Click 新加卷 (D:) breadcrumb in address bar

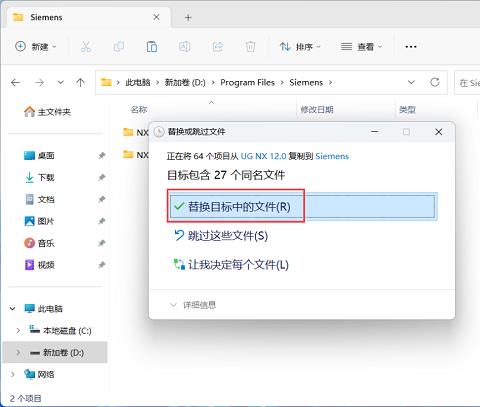coord(185,82)
